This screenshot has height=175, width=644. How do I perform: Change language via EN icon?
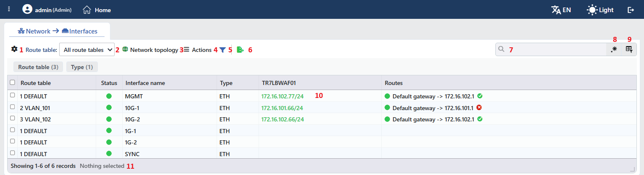pos(561,10)
